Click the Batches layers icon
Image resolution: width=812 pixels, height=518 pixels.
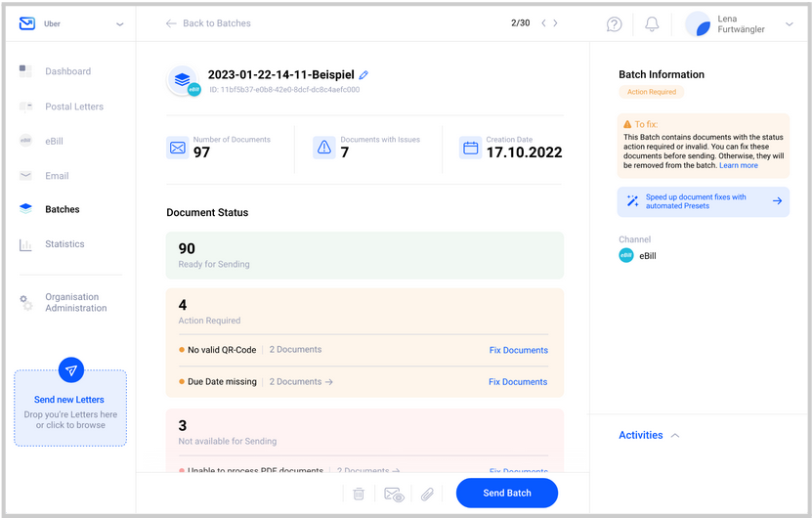coord(25,209)
